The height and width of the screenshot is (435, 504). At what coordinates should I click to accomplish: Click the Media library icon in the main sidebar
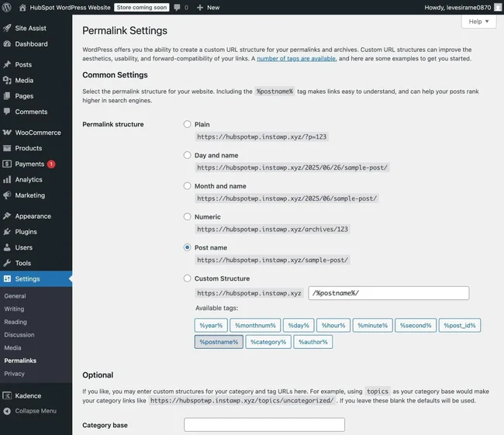point(7,80)
